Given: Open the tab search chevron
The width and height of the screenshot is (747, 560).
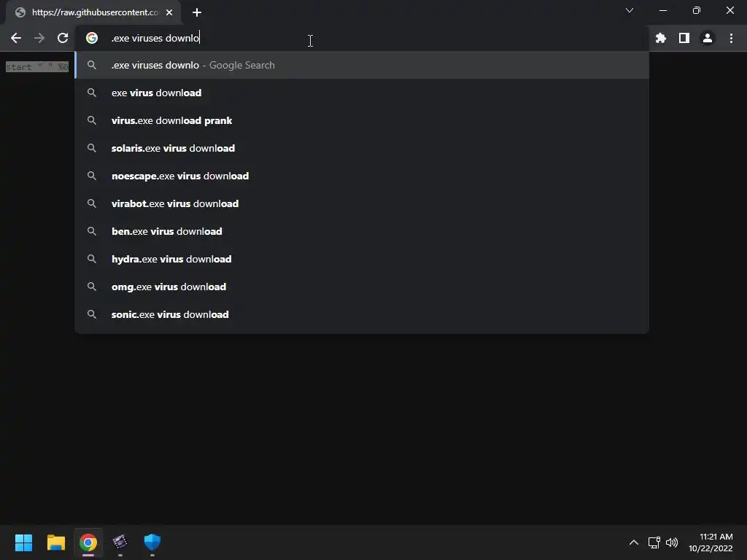Looking at the screenshot, I should [630, 10].
